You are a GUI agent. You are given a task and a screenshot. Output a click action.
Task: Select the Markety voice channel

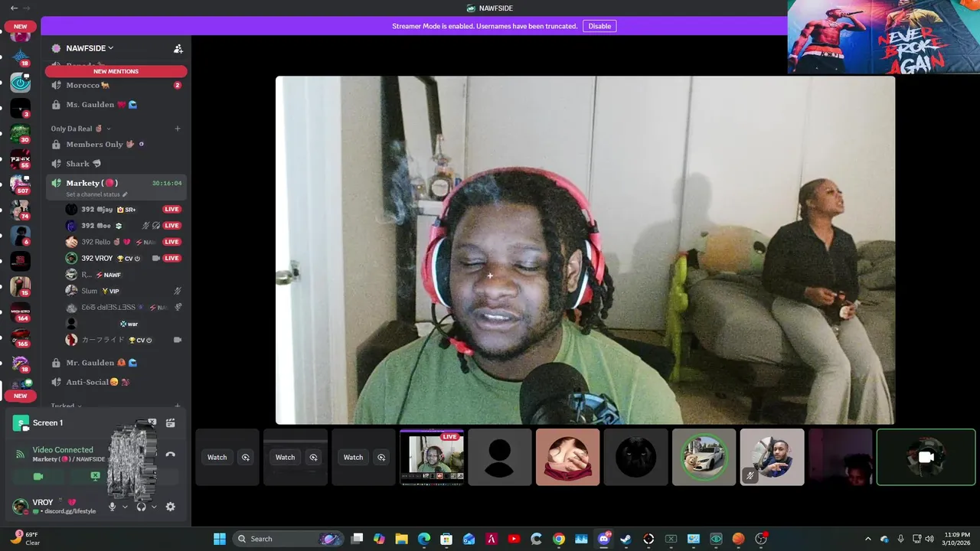pyautogui.click(x=116, y=187)
